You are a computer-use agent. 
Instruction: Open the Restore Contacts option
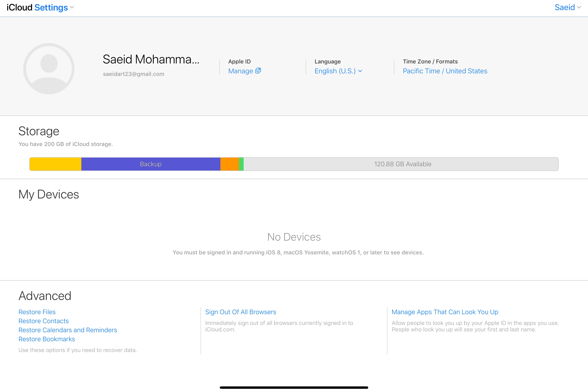(43, 321)
